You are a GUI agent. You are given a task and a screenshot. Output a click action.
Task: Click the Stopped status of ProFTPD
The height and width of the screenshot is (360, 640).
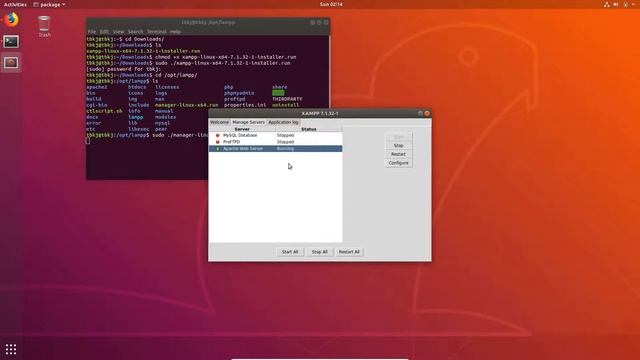[285, 142]
